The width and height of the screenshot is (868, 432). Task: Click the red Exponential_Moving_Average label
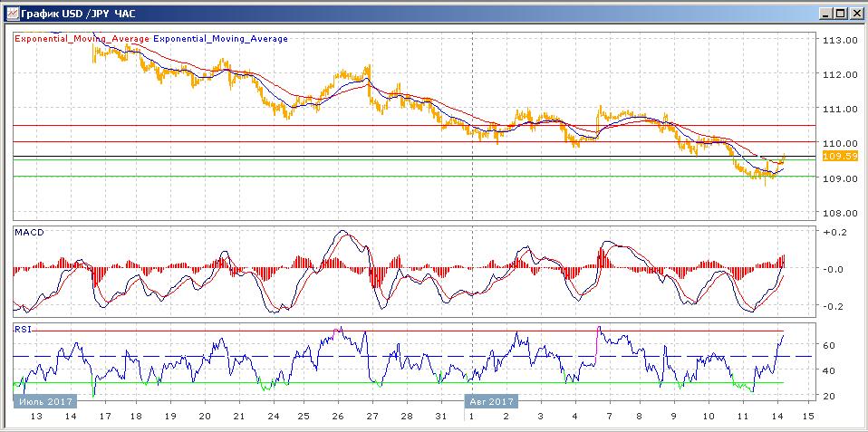point(82,39)
